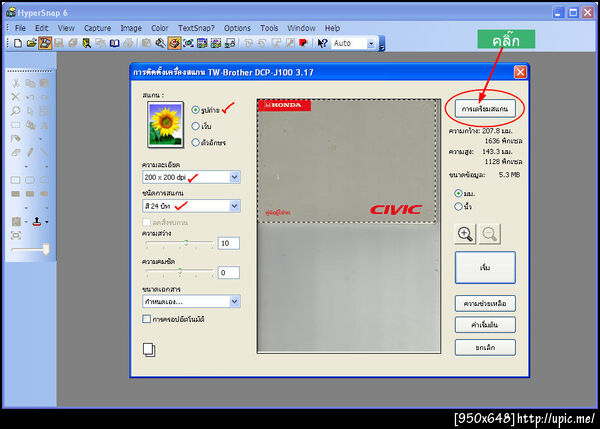The height and width of the screenshot is (429, 600).
Task: Tick the การครอปอัตโนมัติ auto-crop checkbox
Action: [147, 319]
